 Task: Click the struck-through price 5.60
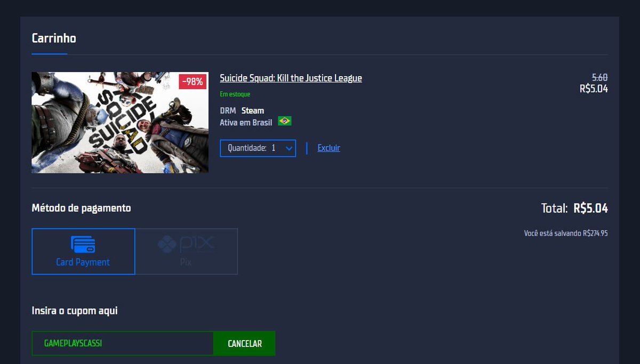(599, 77)
